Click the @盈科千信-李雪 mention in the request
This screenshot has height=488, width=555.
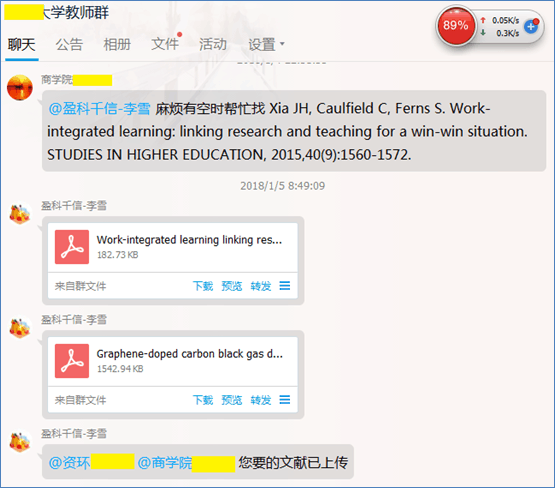(99, 109)
